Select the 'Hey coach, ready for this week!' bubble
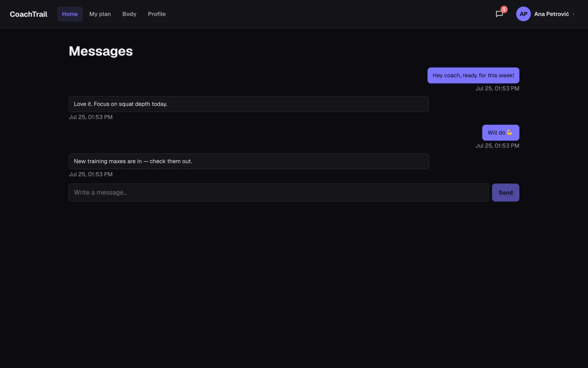This screenshot has width=588, height=368. (x=473, y=75)
